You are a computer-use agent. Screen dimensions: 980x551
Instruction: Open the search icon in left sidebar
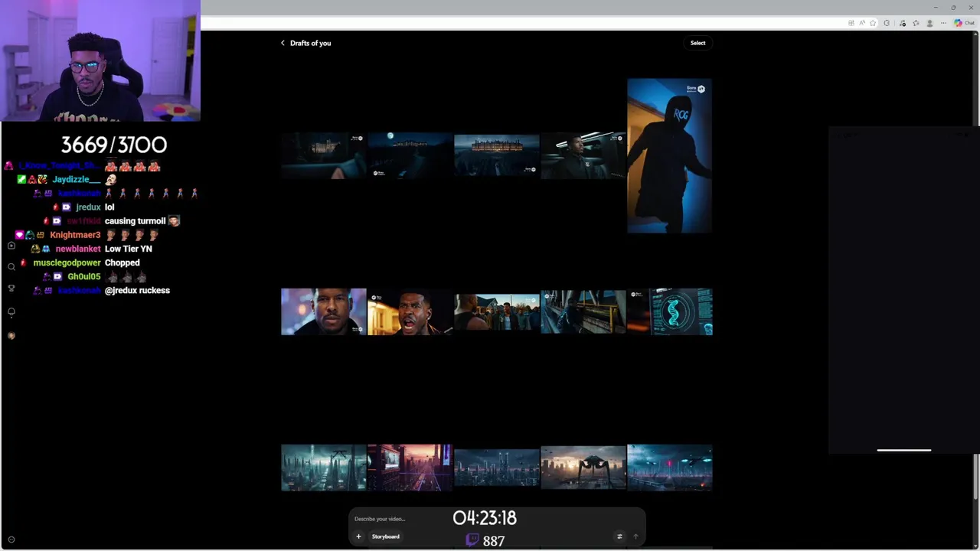tap(11, 267)
